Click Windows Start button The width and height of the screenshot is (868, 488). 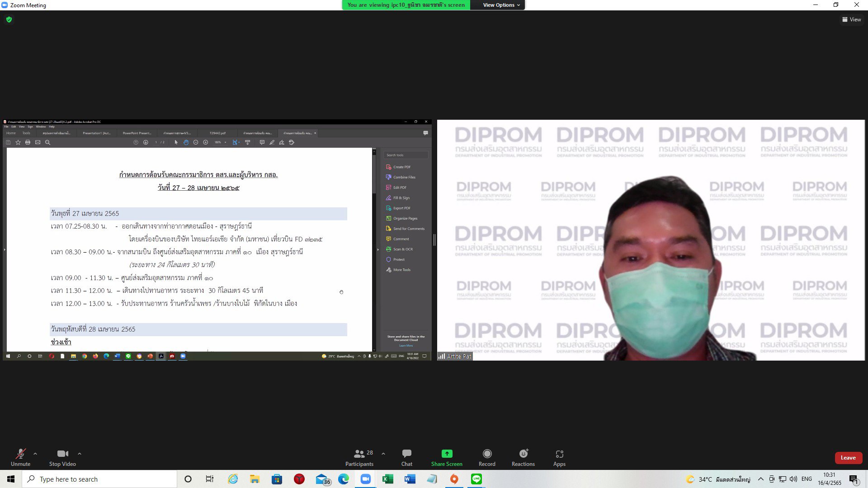point(11,479)
